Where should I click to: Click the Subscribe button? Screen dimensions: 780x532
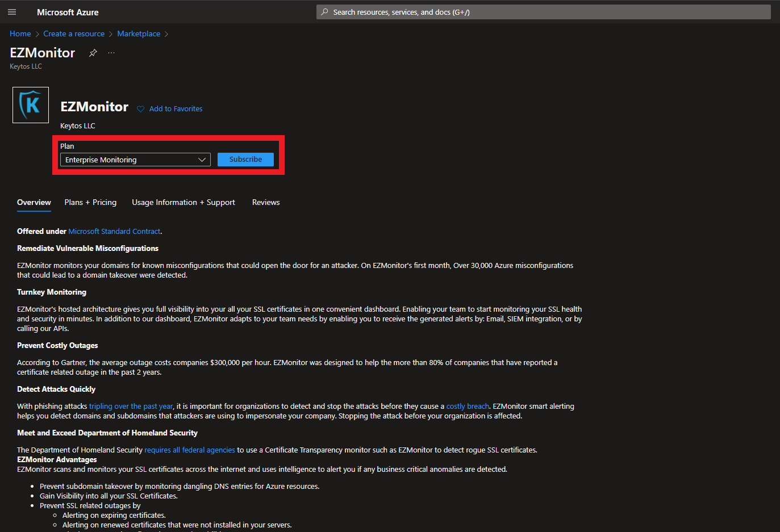(x=245, y=160)
